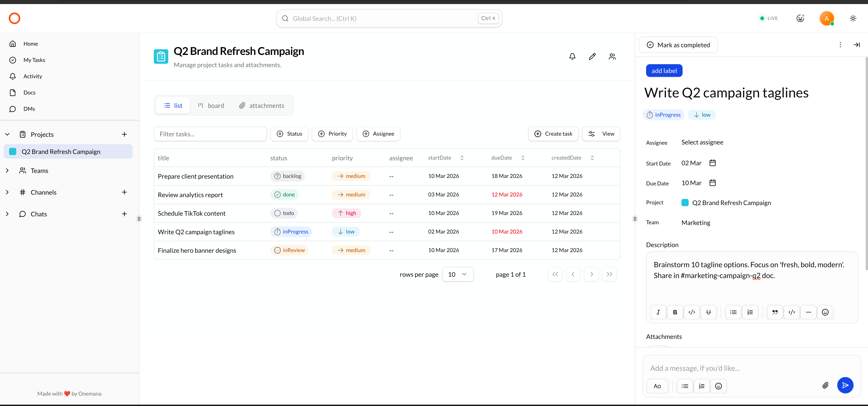Expand the Teams section in the sidebar
The width and height of the screenshot is (868, 406).
pos(7,170)
